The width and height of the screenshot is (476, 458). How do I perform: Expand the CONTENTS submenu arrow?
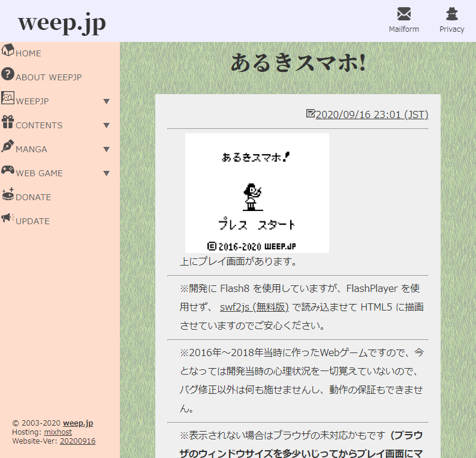[106, 125]
